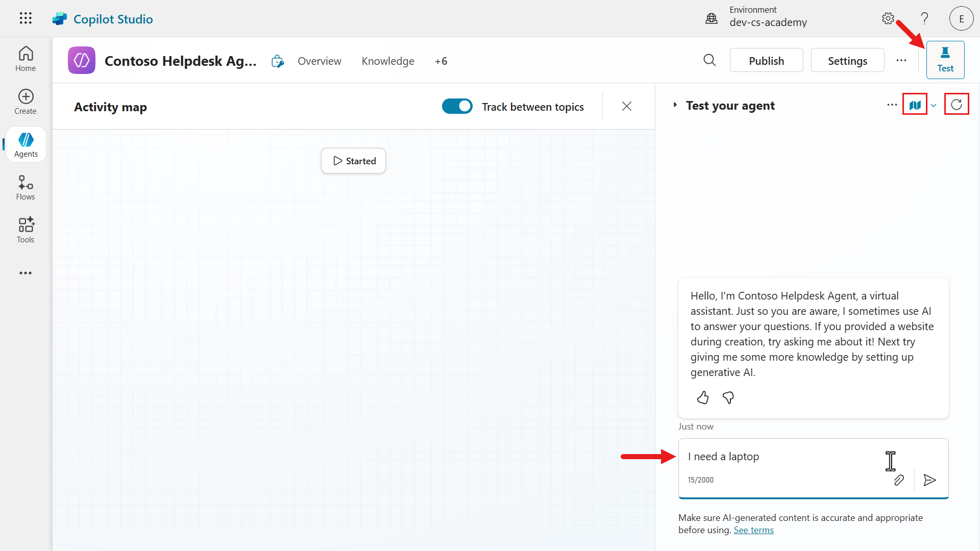Open the app launcher waffle icon

(x=26, y=18)
